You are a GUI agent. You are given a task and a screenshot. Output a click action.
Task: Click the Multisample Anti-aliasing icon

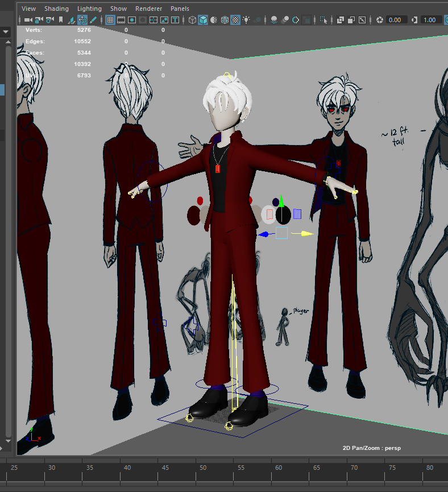point(296,20)
